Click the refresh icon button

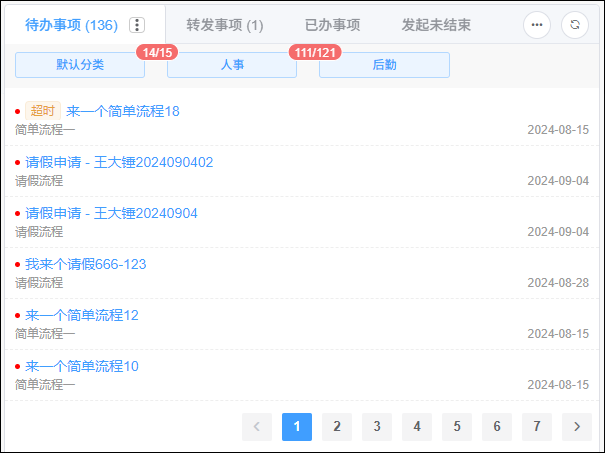point(575,25)
